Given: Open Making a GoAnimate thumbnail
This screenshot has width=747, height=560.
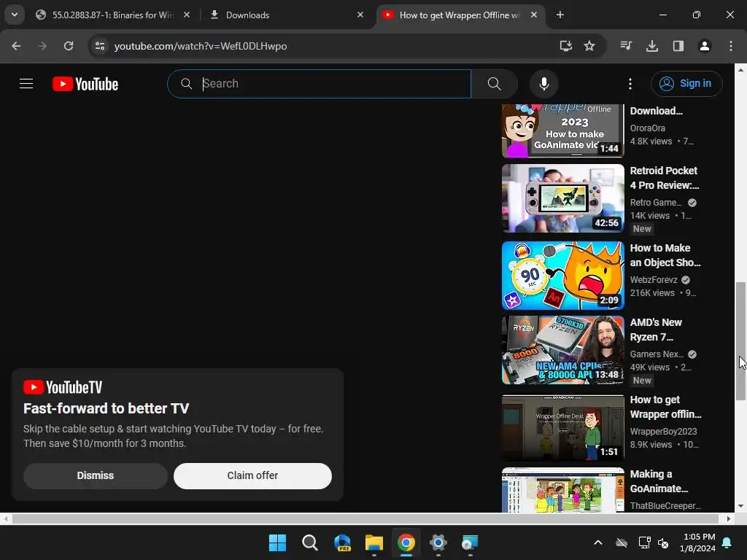Looking at the screenshot, I should [562, 490].
